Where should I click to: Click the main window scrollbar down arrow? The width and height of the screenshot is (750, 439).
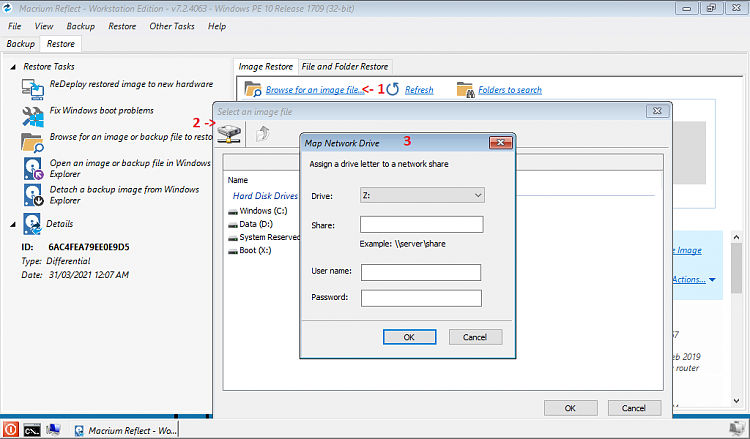737,401
